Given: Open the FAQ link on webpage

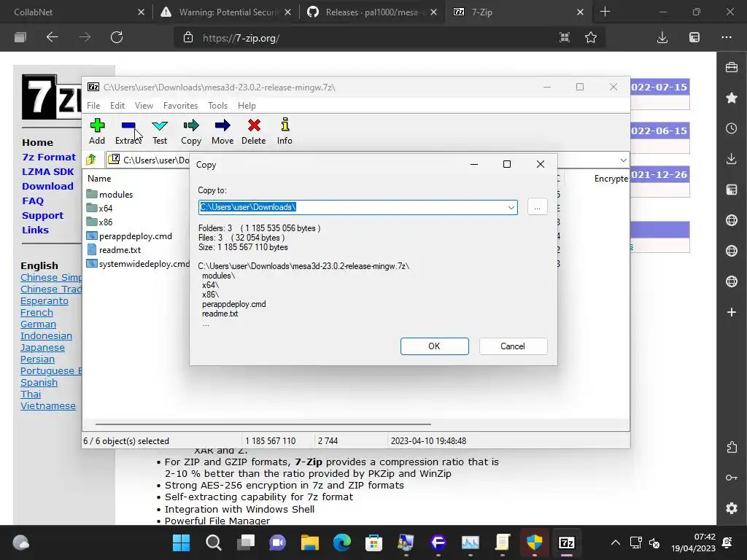Looking at the screenshot, I should [x=32, y=201].
